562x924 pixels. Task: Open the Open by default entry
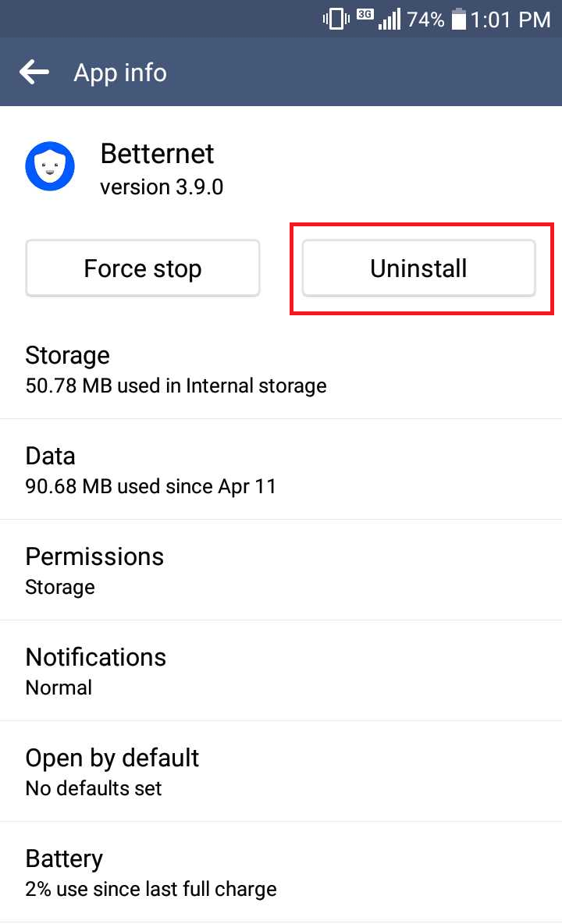click(x=281, y=771)
